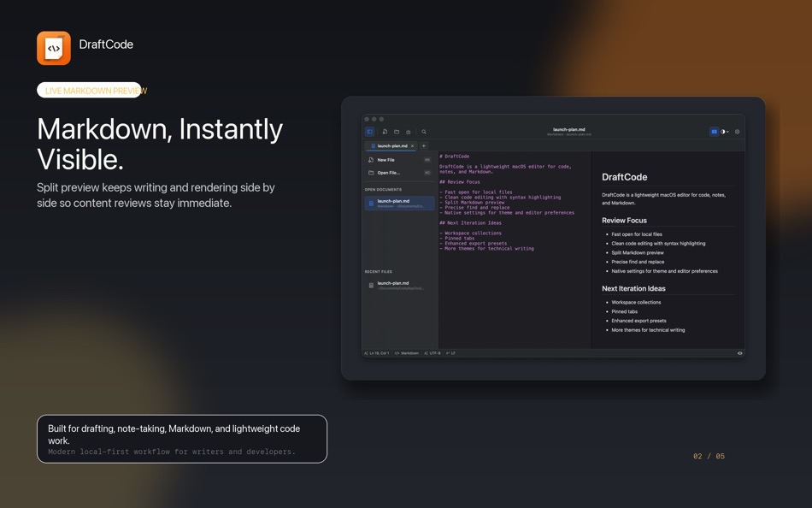Click the '## Review Focus' editor line
812x508 pixels.
[459, 182]
